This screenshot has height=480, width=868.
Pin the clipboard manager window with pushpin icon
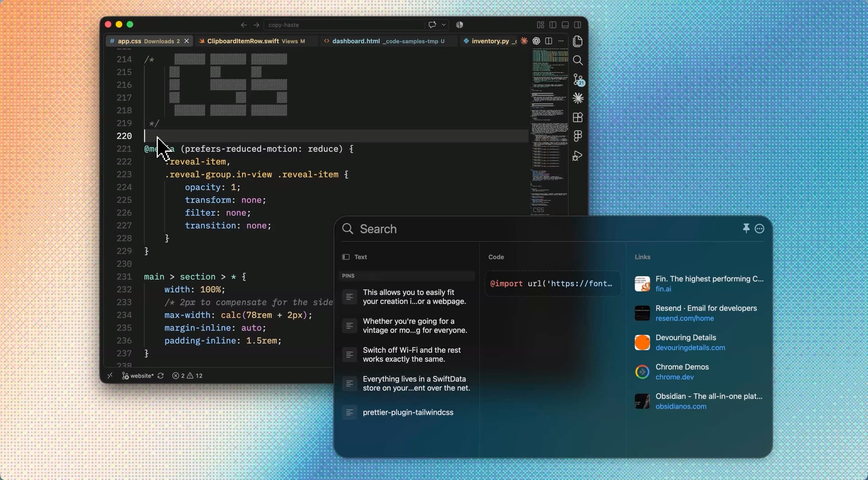click(746, 228)
